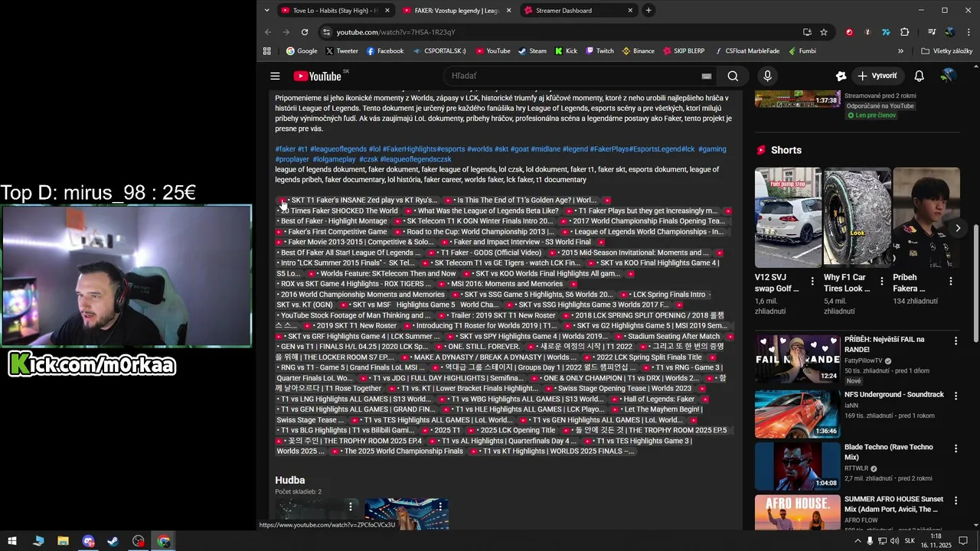This screenshot has width=980, height=551.
Task: Open install app icon in address bar
Action: [807, 32]
